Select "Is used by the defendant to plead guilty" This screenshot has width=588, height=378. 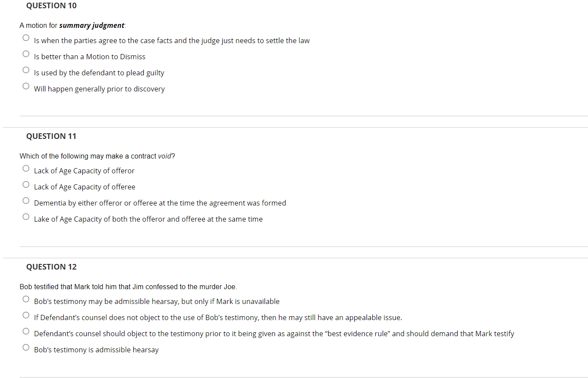coord(26,70)
